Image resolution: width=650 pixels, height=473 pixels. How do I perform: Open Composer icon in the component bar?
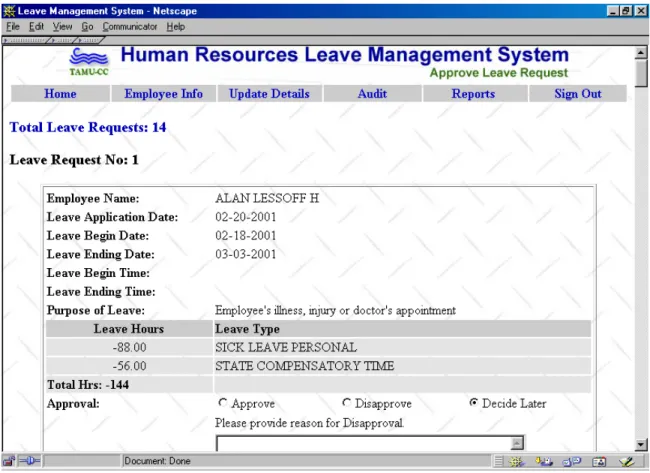(x=627, y=461)
